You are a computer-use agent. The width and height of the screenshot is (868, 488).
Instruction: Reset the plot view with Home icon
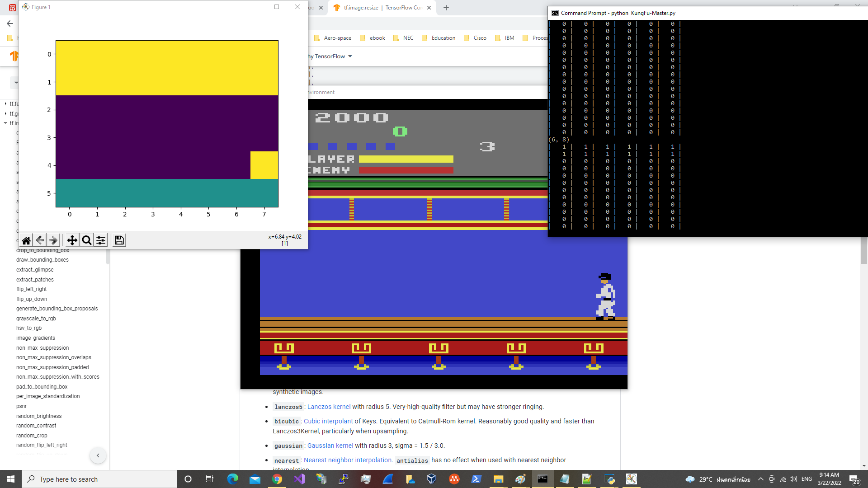(x=26, y=240)
